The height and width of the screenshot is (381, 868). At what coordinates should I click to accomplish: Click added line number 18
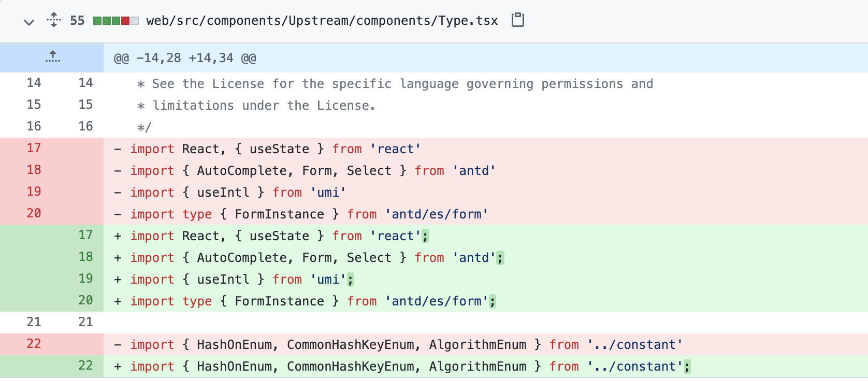tap(85, 257)
